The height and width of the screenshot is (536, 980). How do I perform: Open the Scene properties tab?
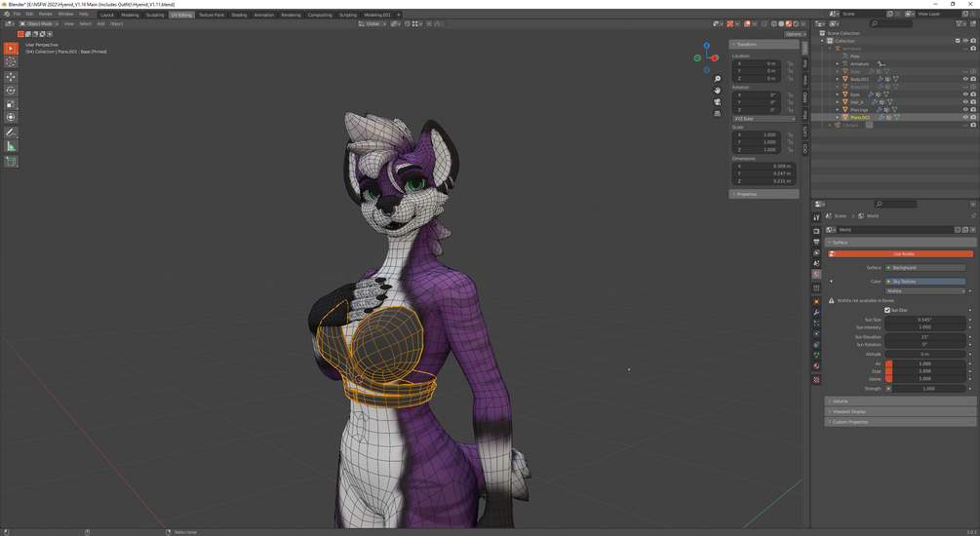click(816, 263)
